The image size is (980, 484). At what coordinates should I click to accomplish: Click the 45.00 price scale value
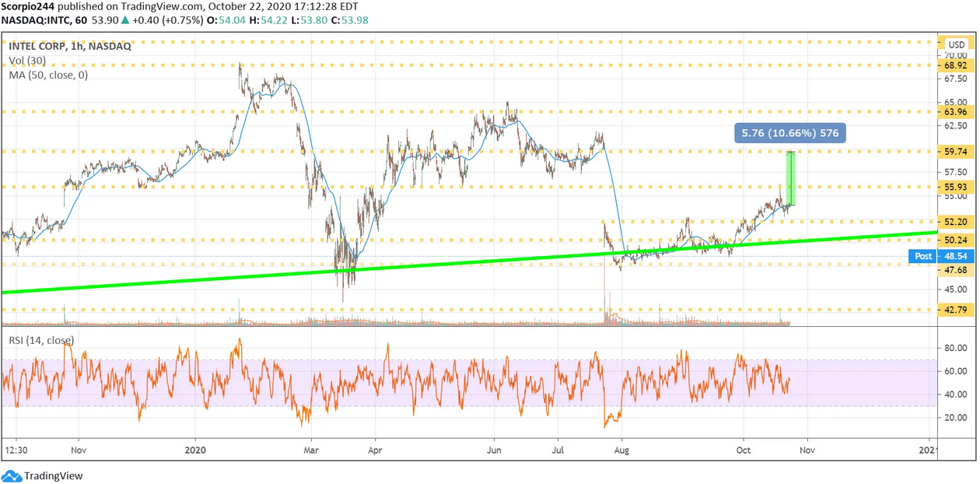pyautogui.click(x=955, y=289)
